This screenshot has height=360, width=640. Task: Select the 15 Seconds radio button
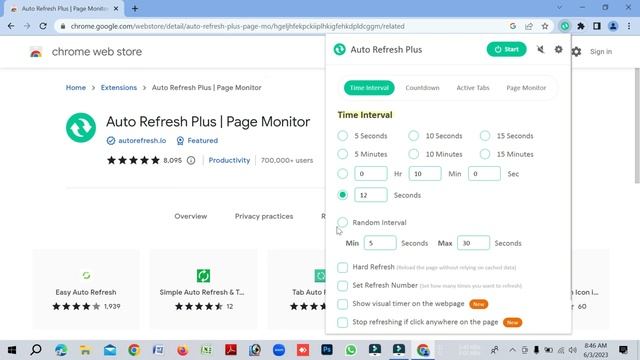[485, 136]
